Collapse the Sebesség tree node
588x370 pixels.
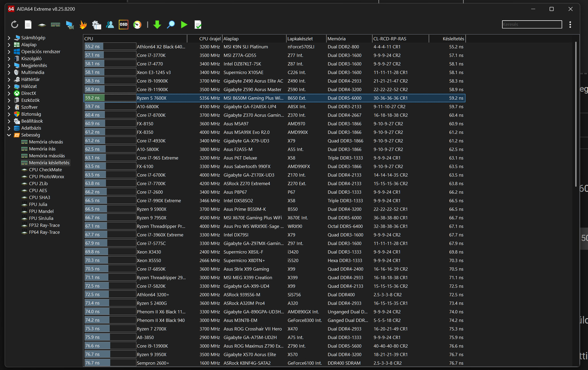tap(9, 135)
